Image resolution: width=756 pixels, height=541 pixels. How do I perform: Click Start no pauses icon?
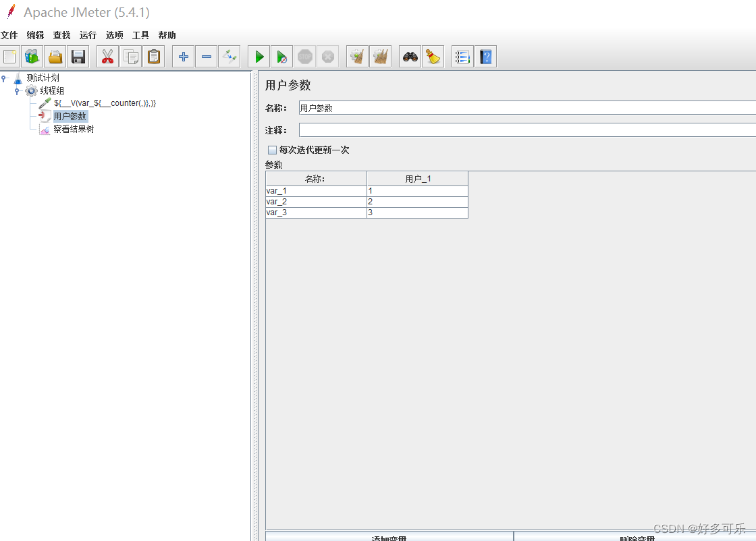pyautogui.click(x=282, y=57)
